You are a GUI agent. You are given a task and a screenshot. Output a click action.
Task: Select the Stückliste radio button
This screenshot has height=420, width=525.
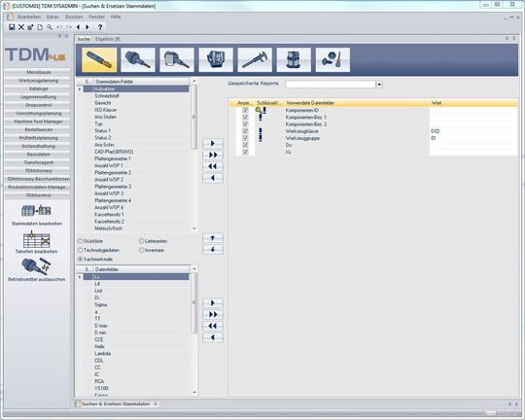80,241
